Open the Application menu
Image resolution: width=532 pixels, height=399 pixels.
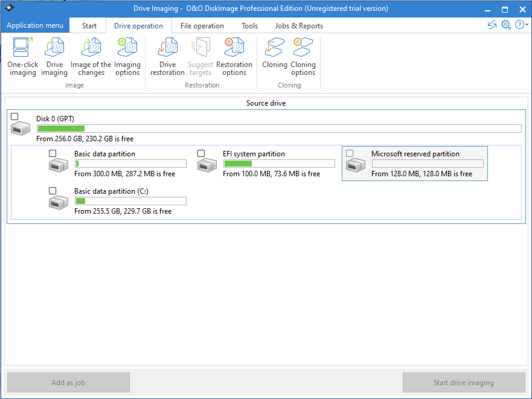(35, 25)
